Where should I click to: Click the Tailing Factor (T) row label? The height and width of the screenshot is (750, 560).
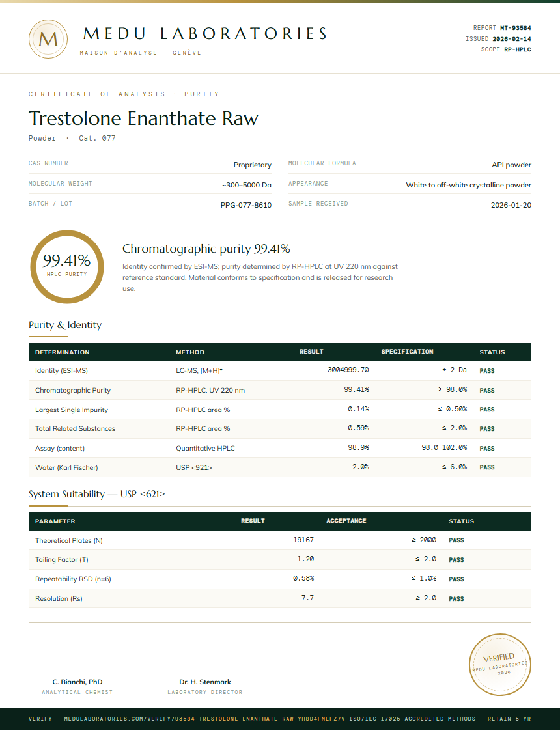point(62,560)
